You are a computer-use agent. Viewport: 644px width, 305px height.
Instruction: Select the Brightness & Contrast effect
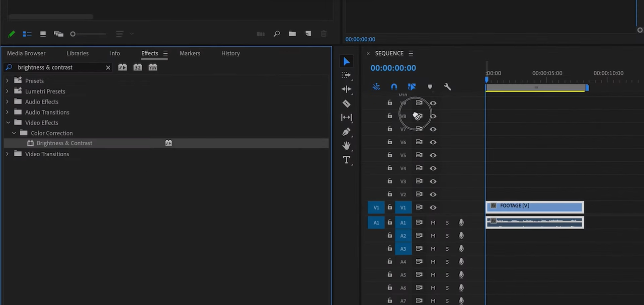pos(64,143)
